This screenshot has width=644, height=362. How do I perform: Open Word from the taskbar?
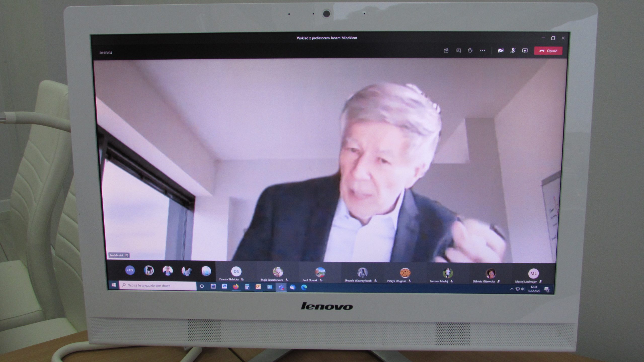pos(224,287)
